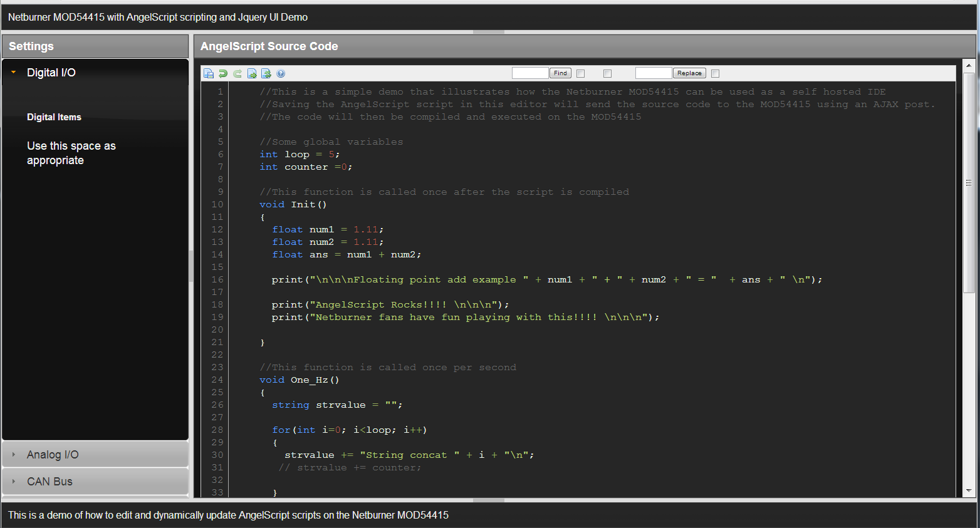Click the refresh script toolbar icon
The height and width of the screenshot is (528, 980).
point(266,73)
